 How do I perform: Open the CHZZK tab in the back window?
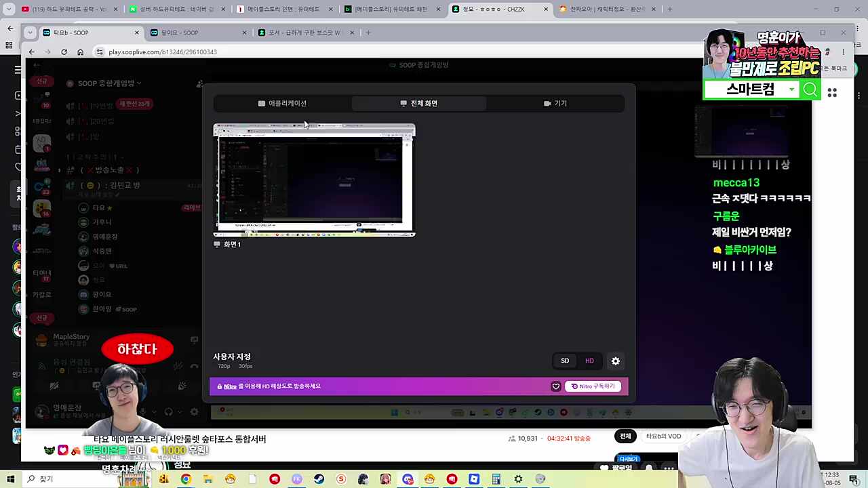500,9
